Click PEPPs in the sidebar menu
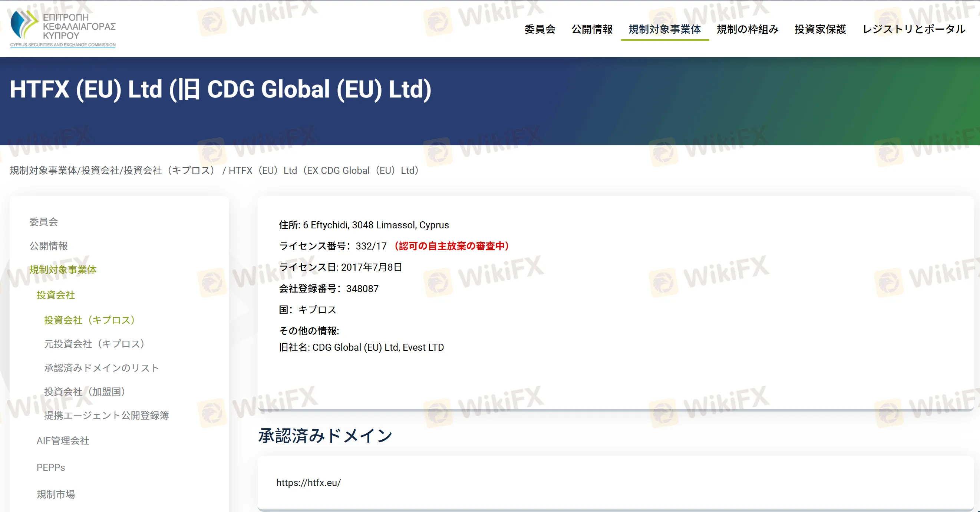The width and height of the screenshot is (980, 512). pos(50,468)
